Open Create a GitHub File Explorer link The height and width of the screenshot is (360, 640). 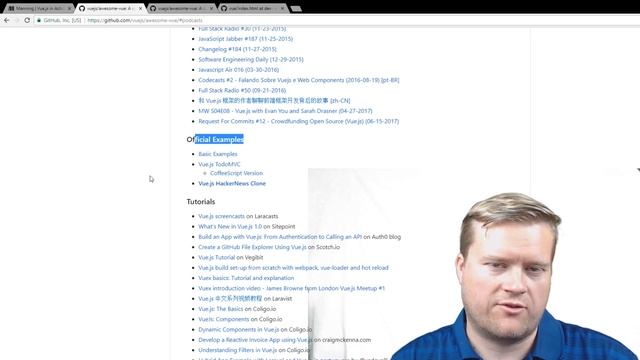(x=252, y=247)
